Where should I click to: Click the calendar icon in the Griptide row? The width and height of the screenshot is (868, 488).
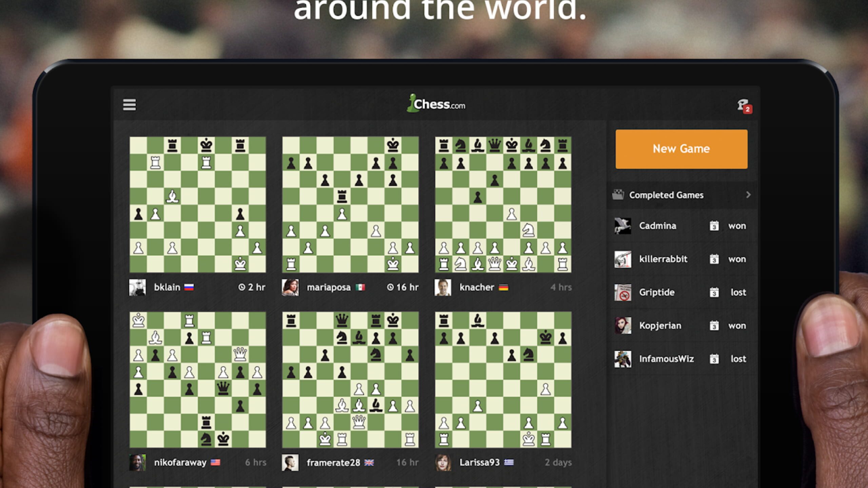point(714,292)
